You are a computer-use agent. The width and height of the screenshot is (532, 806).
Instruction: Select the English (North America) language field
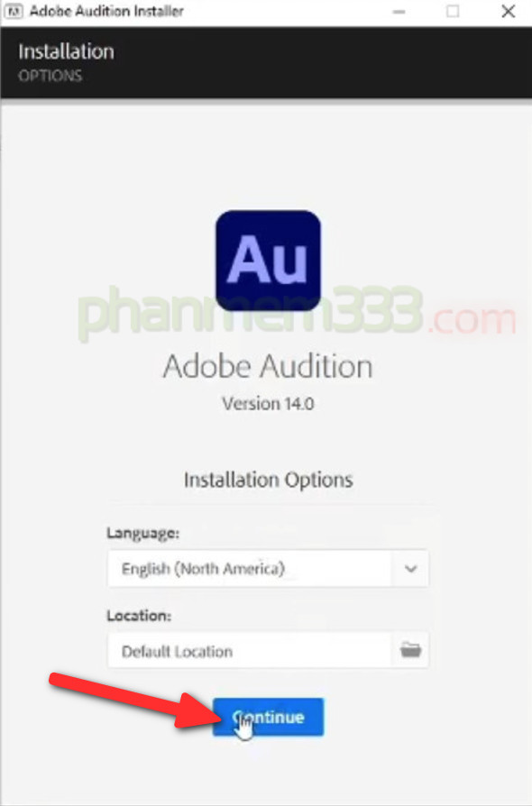(x=268, y=569)
